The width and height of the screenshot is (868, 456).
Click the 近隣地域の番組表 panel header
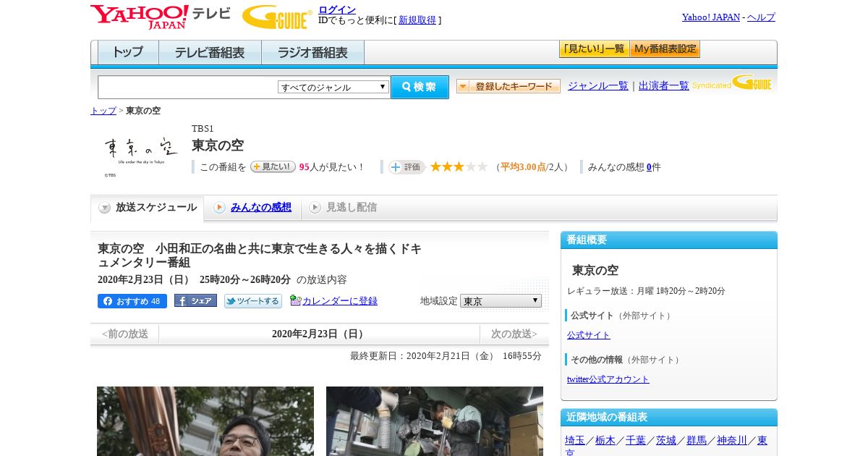click(669, 418)
